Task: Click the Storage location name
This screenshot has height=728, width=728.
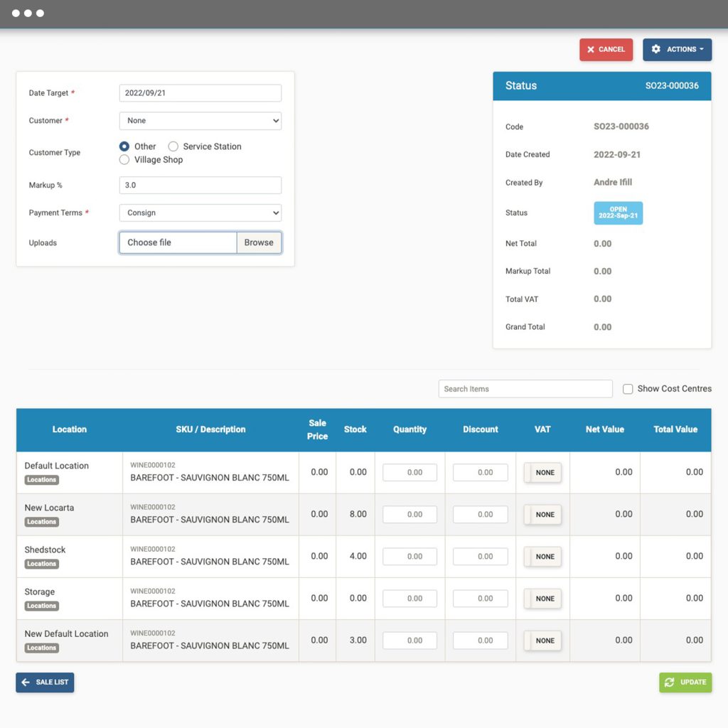Action: 40,591
